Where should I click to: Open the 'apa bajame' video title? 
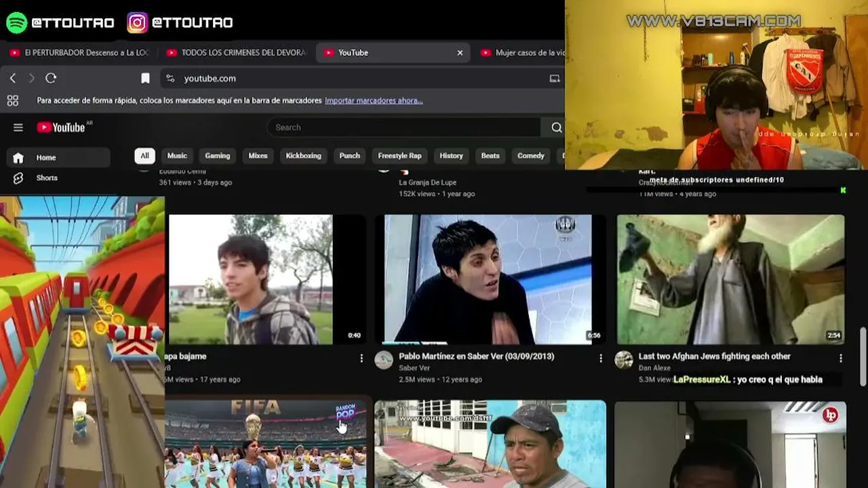(x=185, y=357)
